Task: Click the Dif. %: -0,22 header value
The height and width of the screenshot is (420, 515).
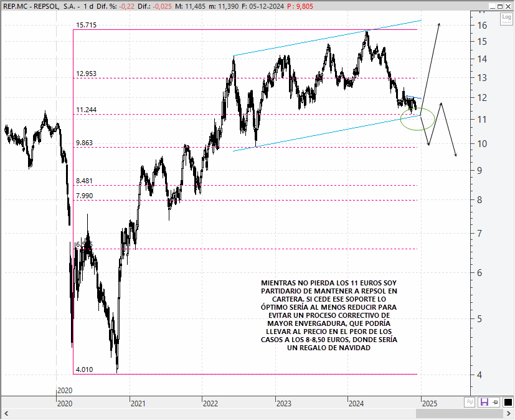Action: coord(116,6)
